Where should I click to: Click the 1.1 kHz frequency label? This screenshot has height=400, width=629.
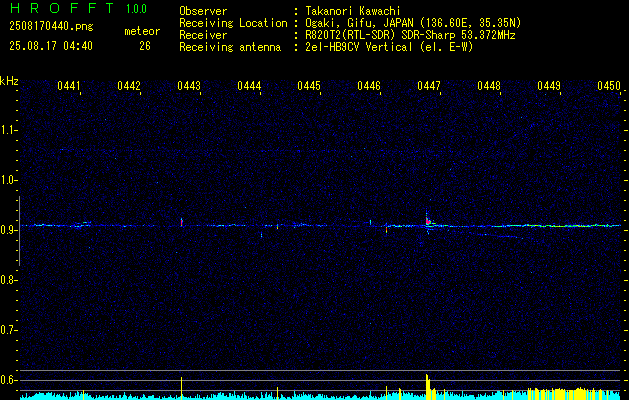click(x=9, y=130)
